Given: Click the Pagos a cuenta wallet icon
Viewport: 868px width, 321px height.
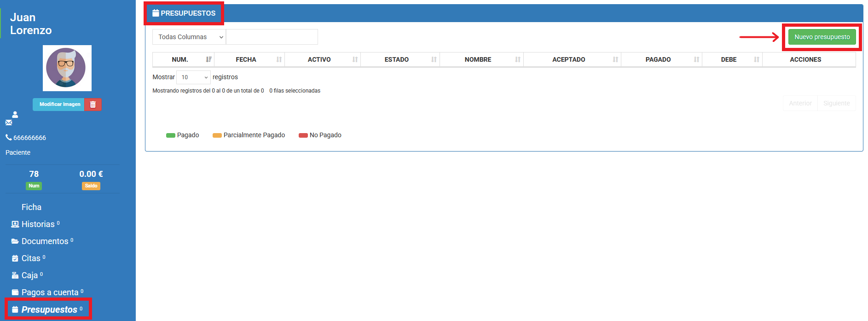Looking at the screenshot, I should coord(15,292).
